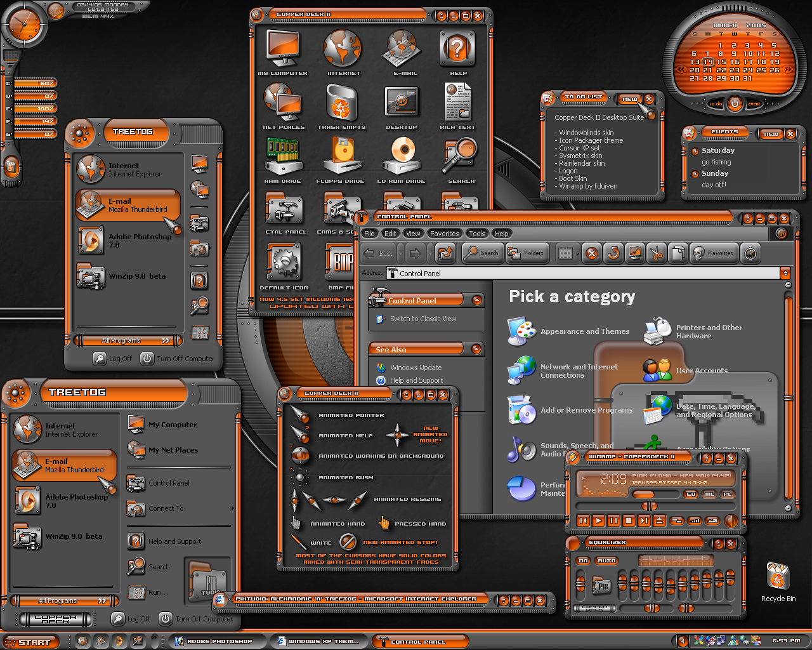
Task: Click the Ctrl Panel icon in the icon window
Action: click(284, 209)
